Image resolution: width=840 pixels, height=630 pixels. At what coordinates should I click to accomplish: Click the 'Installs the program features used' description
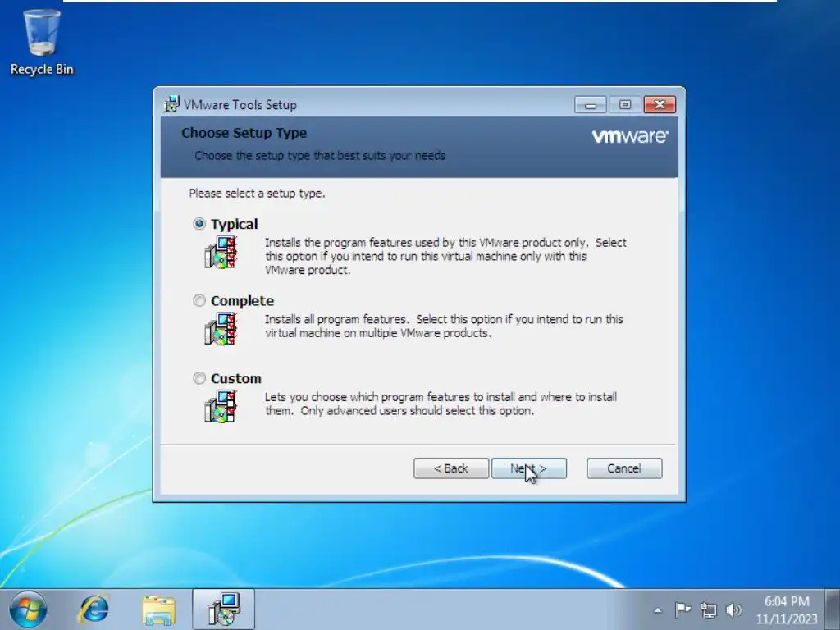click(x=445, y=256)
